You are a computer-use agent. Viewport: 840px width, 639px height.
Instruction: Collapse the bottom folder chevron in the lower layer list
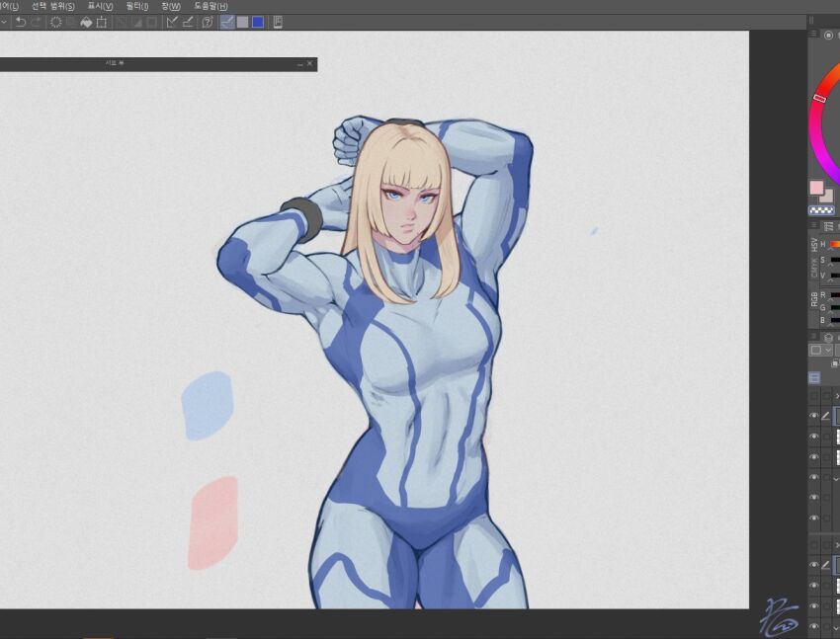(x=837, y=627)
